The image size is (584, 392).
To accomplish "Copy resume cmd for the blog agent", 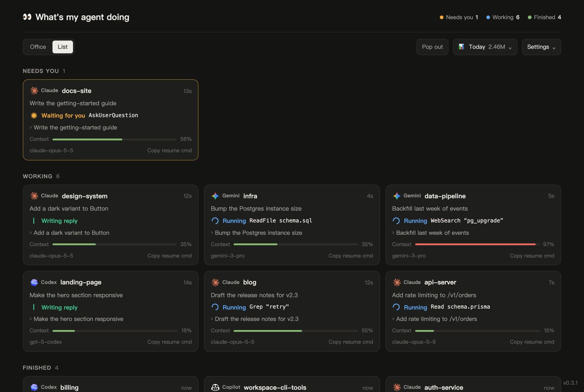I will (351, 342).
